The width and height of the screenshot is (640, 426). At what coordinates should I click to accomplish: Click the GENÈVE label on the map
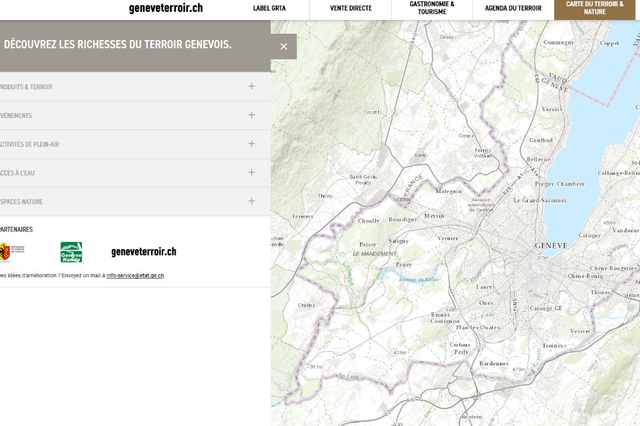pos(551,246)
